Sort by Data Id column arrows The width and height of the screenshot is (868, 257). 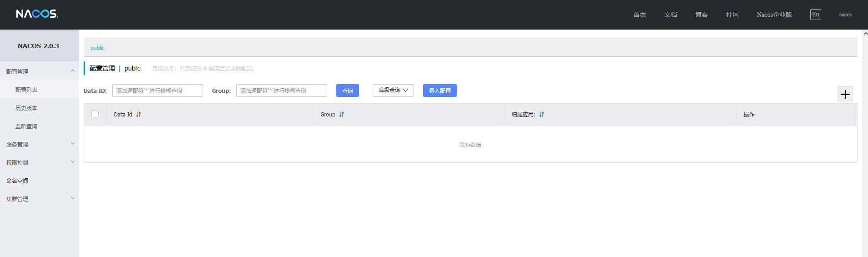[x=139, y=115]
